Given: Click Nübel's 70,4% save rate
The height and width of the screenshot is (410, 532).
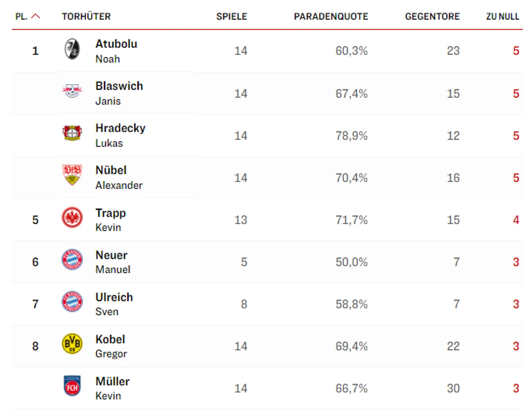Looking at the screenshot, I should pyautogui.click(x=351, y=178).
